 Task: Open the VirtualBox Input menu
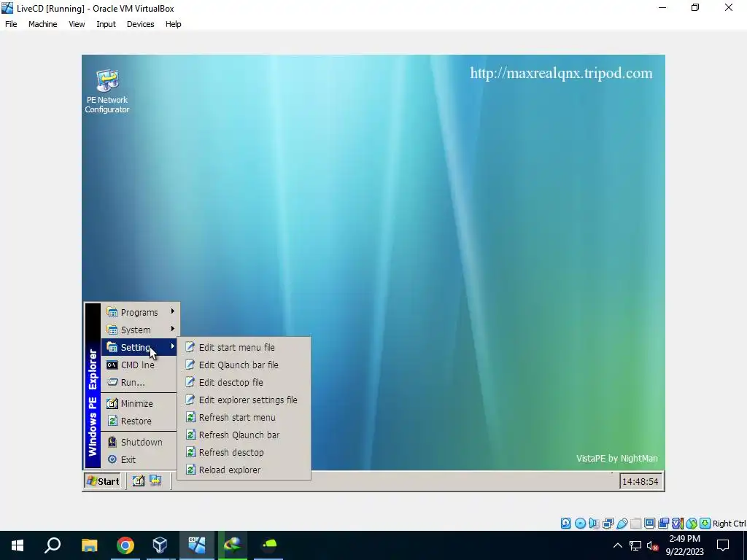tap(106, 24)
